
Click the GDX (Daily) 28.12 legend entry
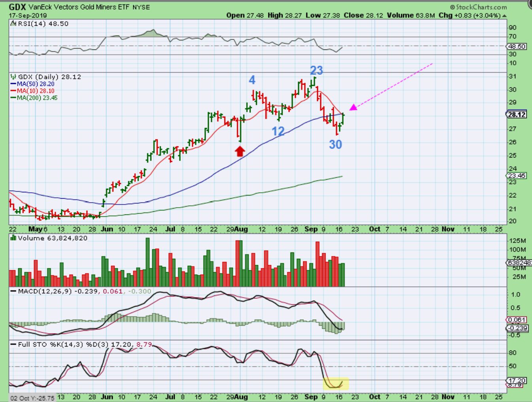click(49, 77)
